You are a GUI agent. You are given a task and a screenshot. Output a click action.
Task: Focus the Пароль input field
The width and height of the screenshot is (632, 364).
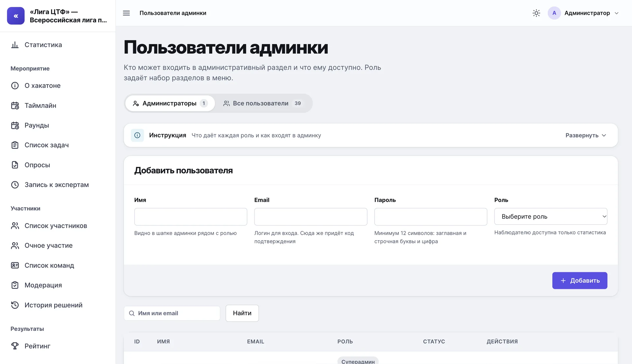tap(431, 217)
